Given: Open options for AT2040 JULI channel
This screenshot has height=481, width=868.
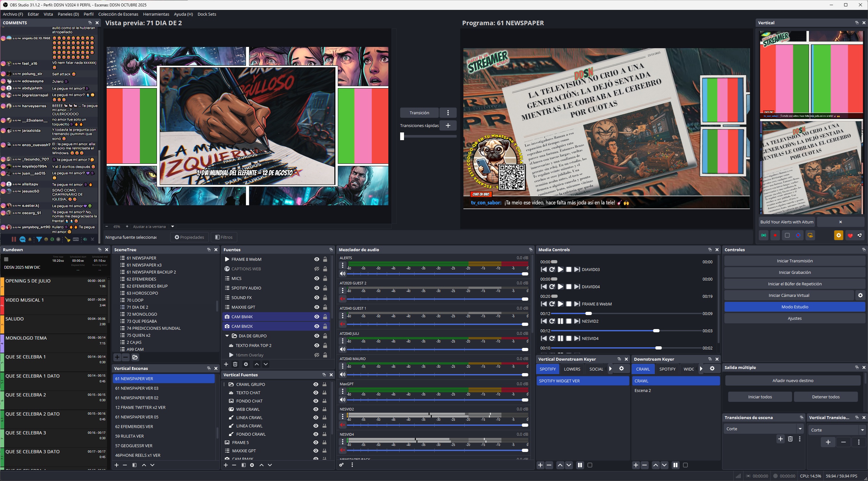Looking at the screenshot, I should pyautogui.click(x=342, y=341).
